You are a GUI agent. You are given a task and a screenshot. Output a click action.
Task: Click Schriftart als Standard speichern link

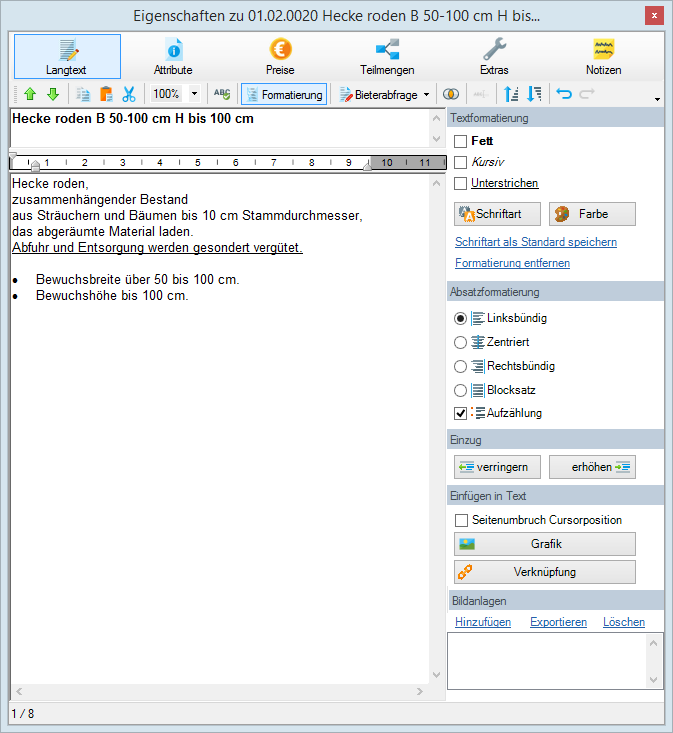point(536,242)
